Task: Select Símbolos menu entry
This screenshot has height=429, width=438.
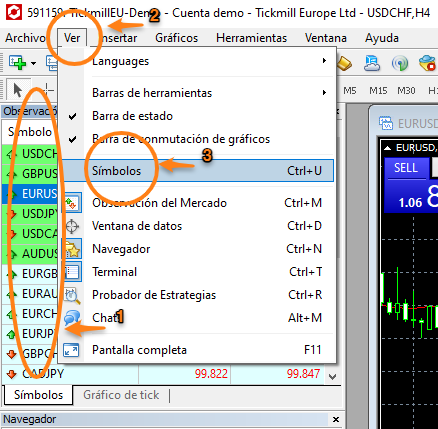Action: [x=197, y=171]
